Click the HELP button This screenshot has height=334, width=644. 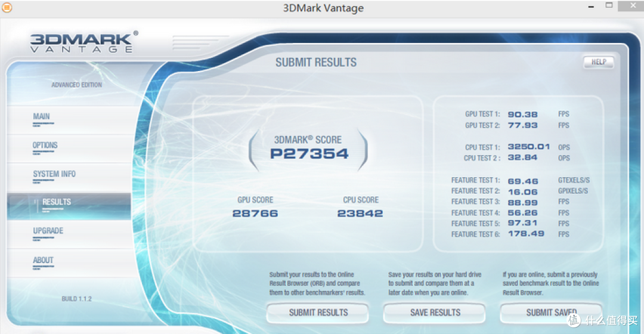click(x=599, y=62)
